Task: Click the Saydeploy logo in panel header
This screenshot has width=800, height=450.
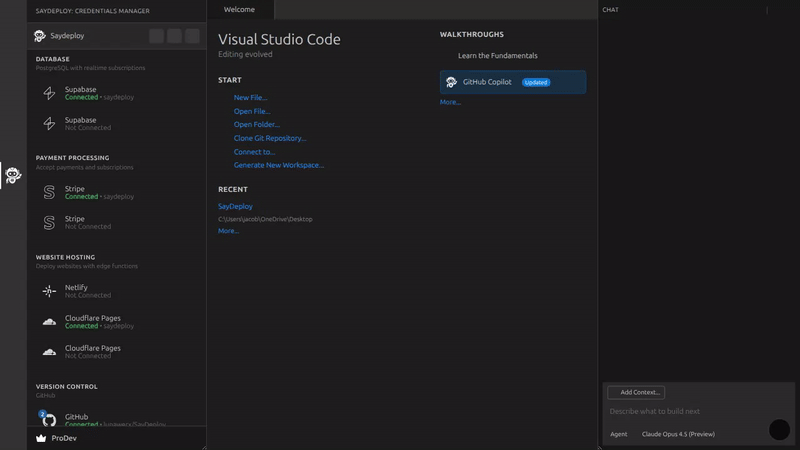Action: pyautogui.click(x=40, y=36)
